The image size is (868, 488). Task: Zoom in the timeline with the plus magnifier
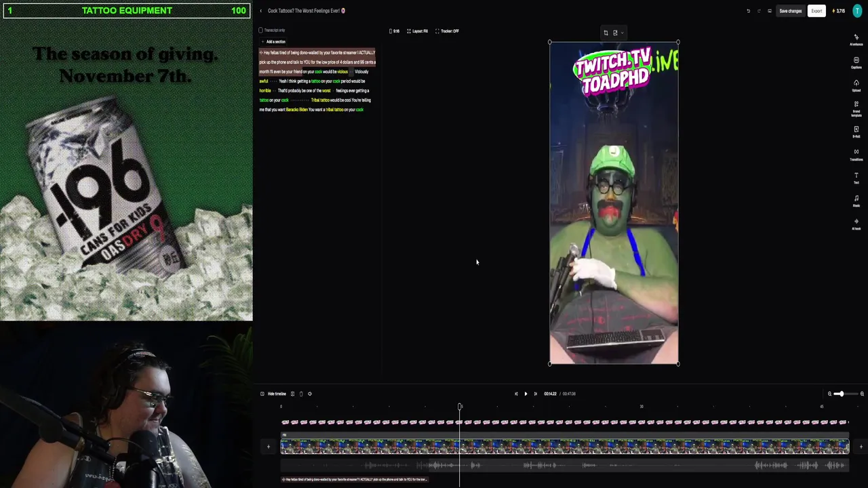(862, 394)
